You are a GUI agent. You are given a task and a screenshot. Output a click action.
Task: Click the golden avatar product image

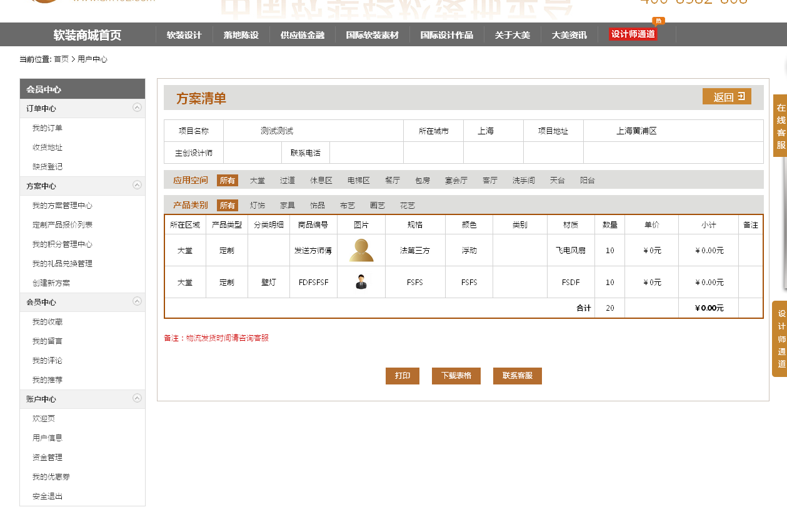(361, 250)
